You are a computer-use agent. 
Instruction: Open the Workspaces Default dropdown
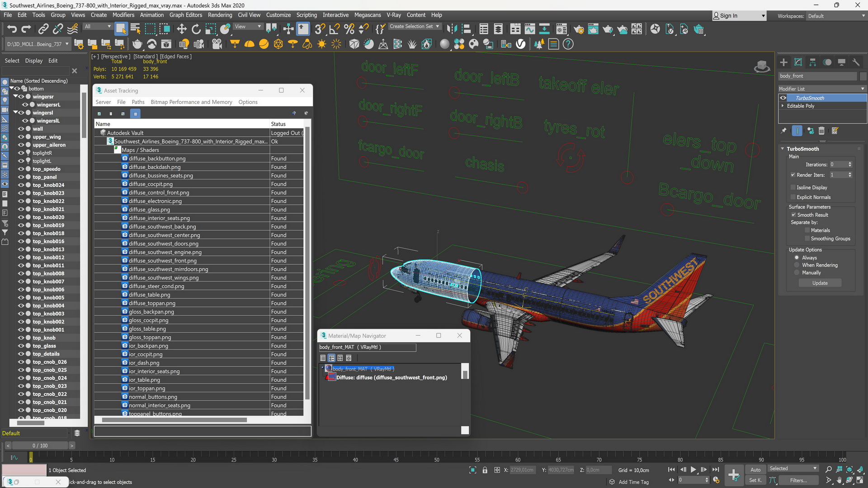tap(836, 16)
